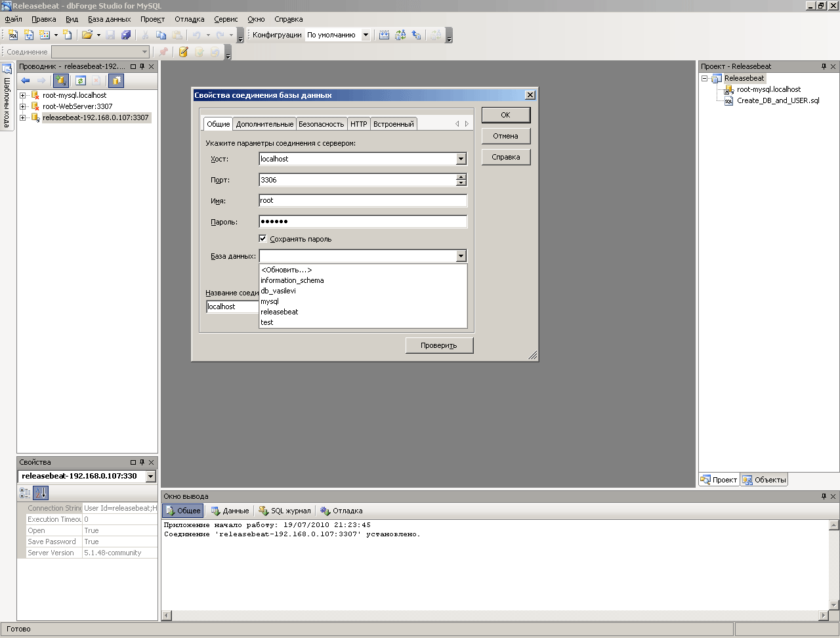Image resolution: width=840 pixels, height=638 pixels.
Task: Click the deploy icon with blue up arrow
Action: [x=416, y=35]
